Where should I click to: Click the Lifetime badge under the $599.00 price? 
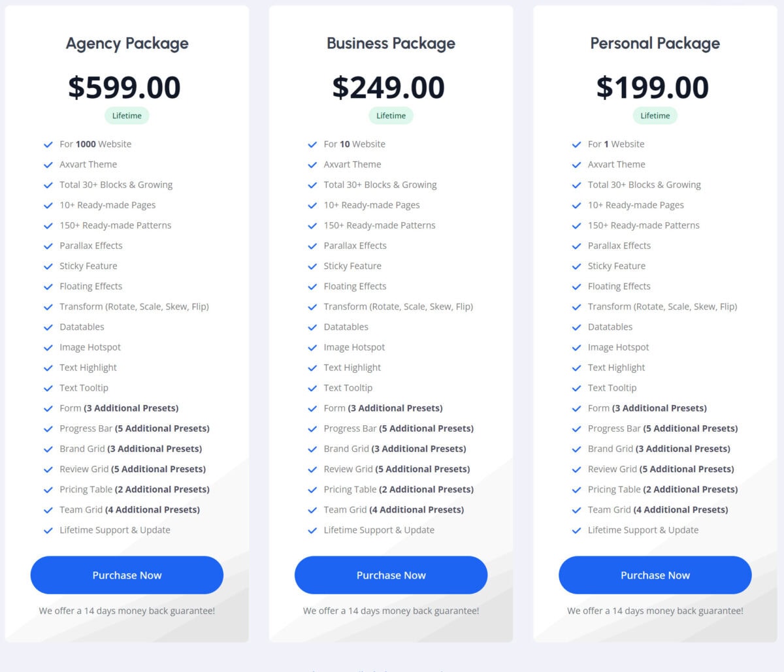127,115
